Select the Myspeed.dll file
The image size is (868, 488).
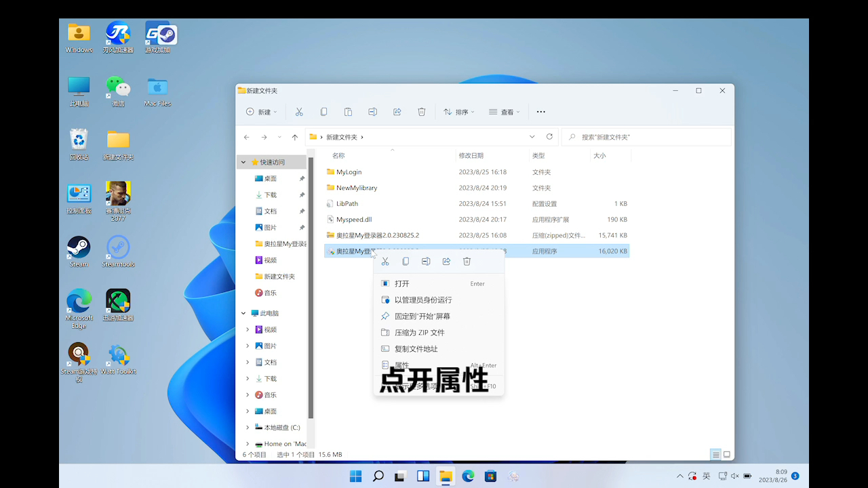click(477, 220)
